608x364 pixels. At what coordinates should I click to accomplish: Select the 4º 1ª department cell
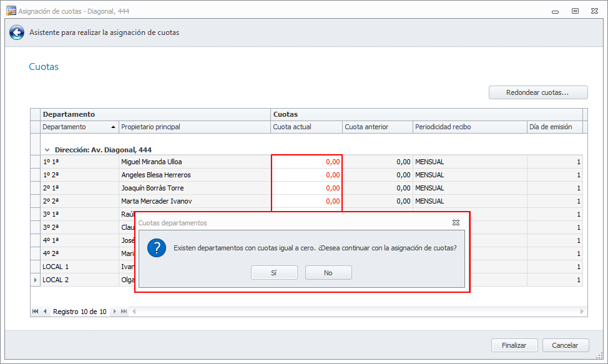click(x=79, y=241)
